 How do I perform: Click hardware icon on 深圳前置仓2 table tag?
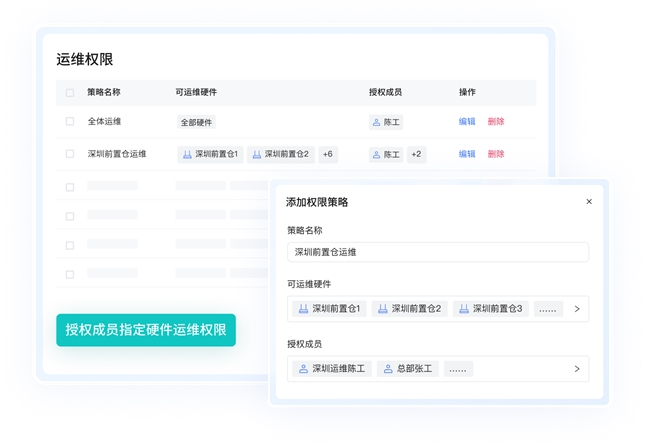pos(257,155)
